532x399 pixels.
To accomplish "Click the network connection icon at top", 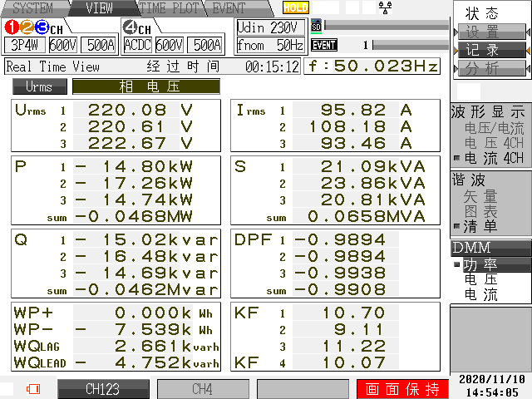I will click(385, 7).
